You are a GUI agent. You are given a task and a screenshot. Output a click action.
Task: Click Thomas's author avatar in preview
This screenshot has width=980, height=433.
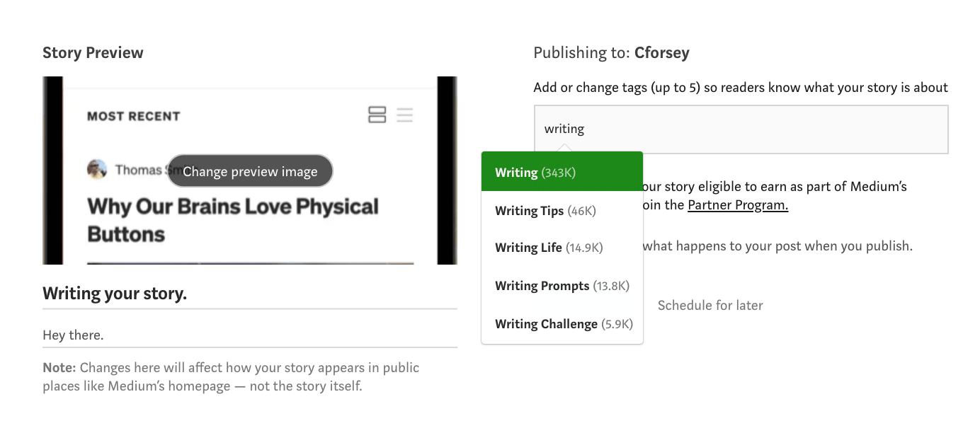(97, 170)
